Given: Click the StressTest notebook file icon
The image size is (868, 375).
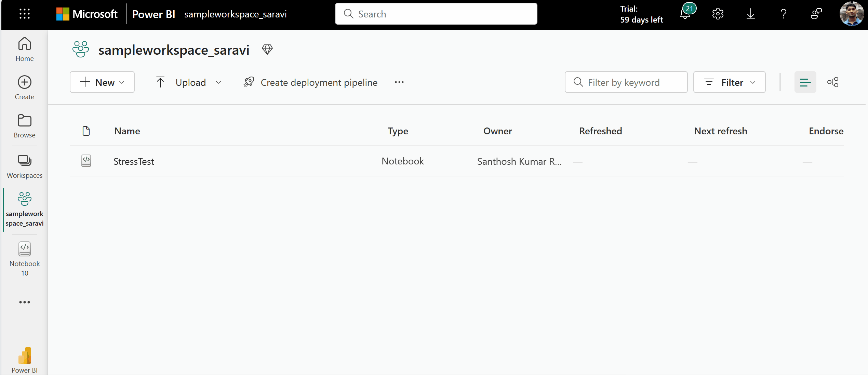Looking at the screenshot, I should coord(86,161).
